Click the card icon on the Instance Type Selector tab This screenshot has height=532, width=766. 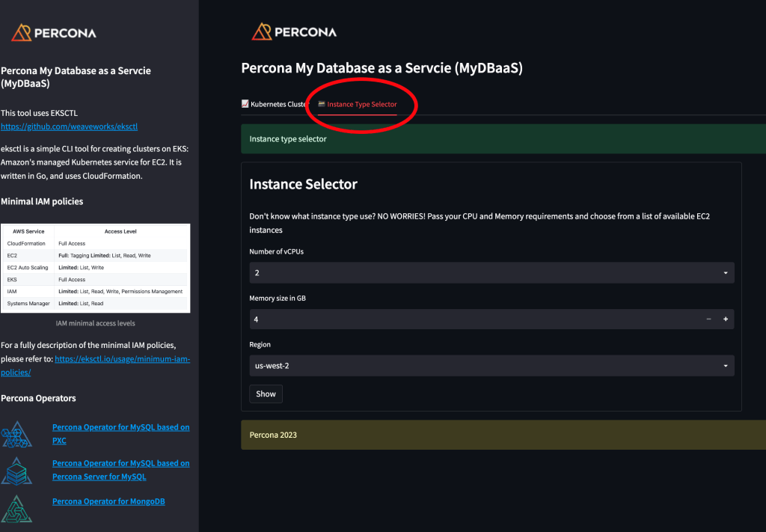click(320, 104)
